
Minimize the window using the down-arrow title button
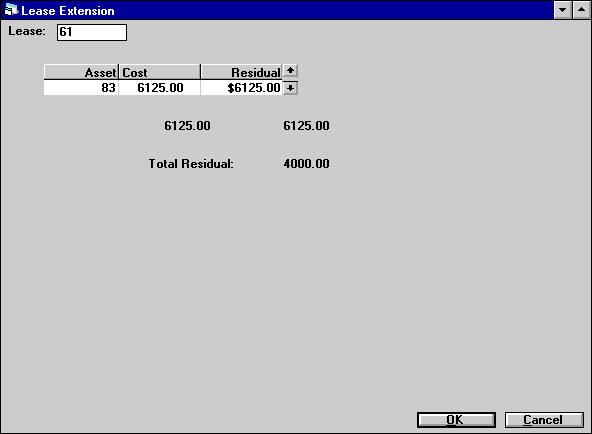coord(562,10)
